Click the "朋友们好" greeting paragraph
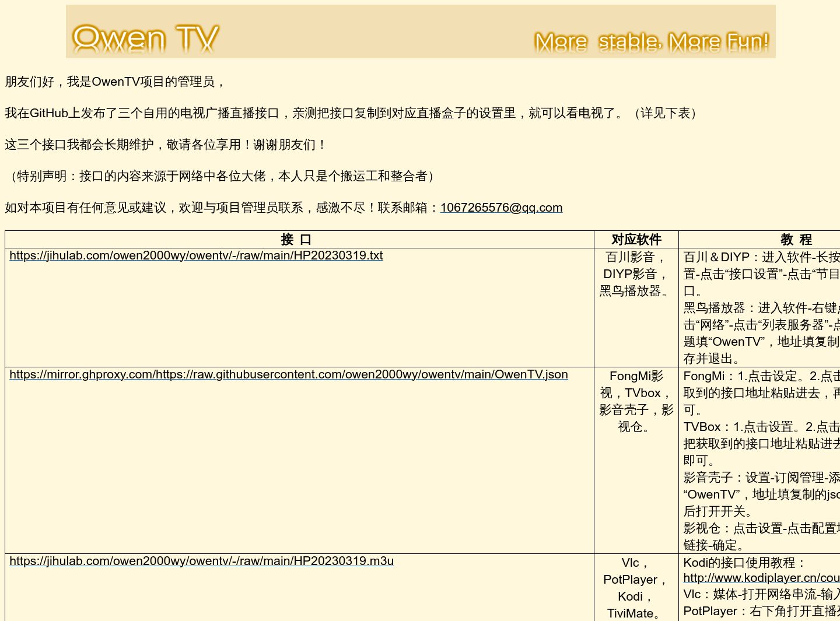Viewport: 840px width, 621px height. (116, 82)
